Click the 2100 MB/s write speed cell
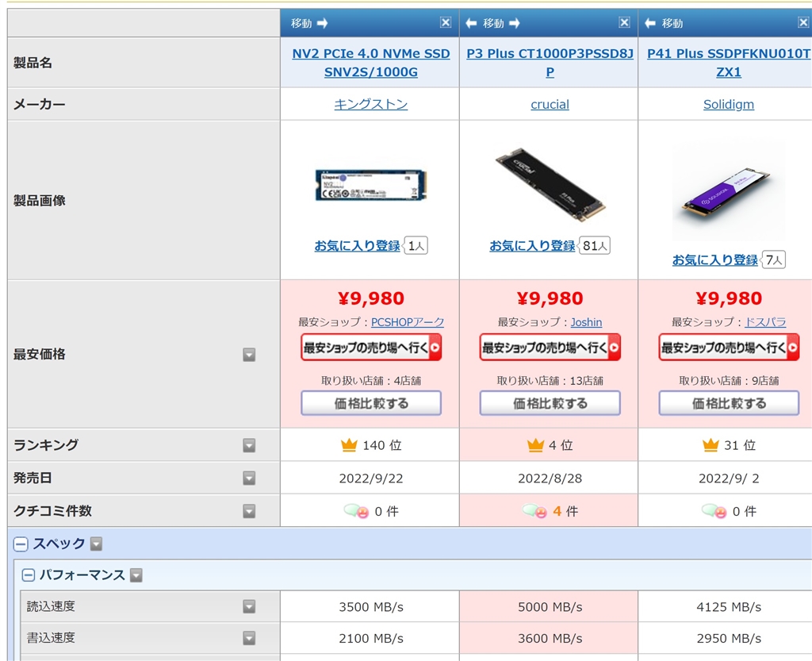The width and height of the screenshot is (812, 661). point(370,638)
